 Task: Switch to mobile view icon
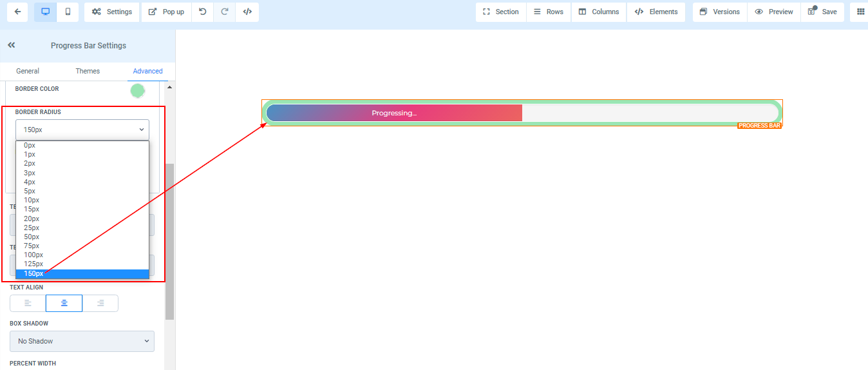(68, 12)
